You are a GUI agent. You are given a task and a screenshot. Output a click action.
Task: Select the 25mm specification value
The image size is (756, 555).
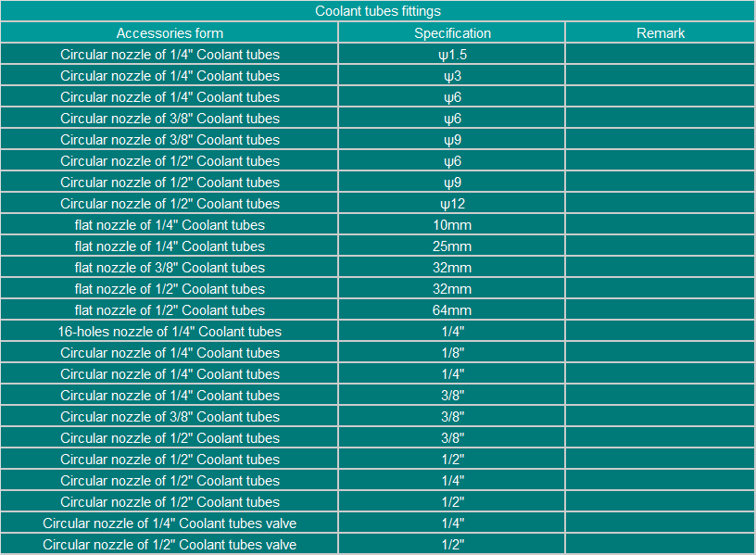coord(452,246)
